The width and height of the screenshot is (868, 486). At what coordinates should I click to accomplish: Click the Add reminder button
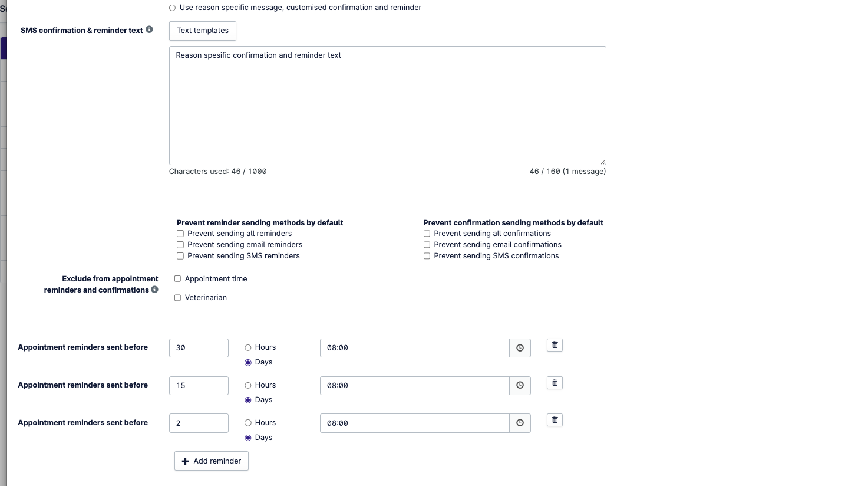coord(212,461)
